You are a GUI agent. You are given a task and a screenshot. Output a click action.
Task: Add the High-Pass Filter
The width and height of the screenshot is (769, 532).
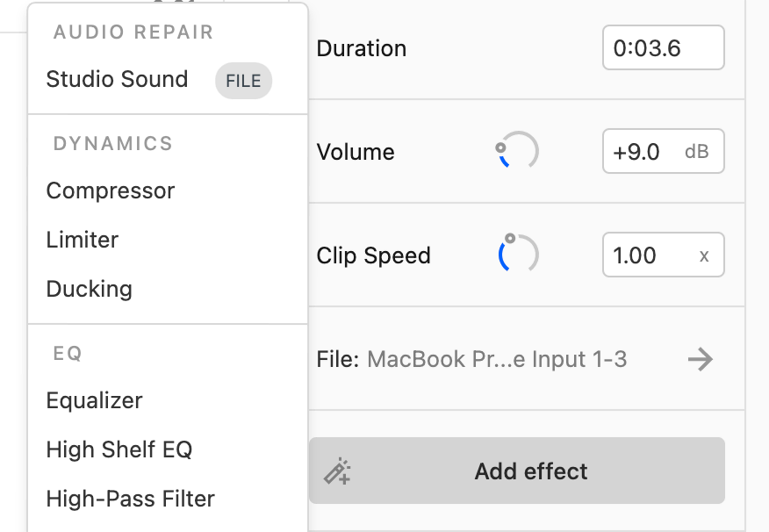130,499
